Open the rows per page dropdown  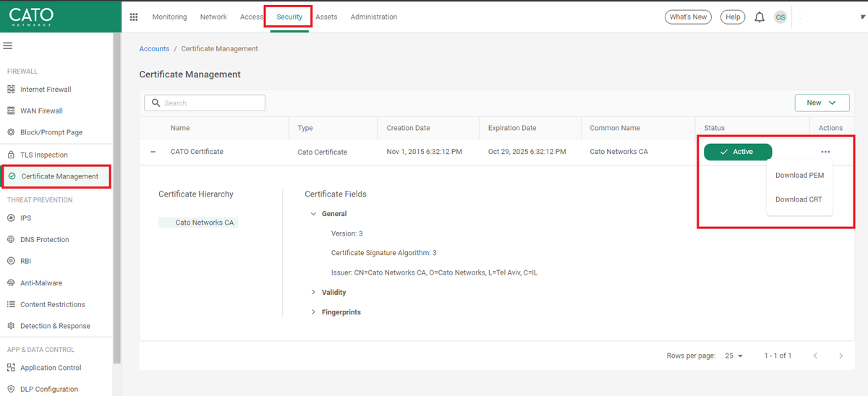tap(734, 356)
